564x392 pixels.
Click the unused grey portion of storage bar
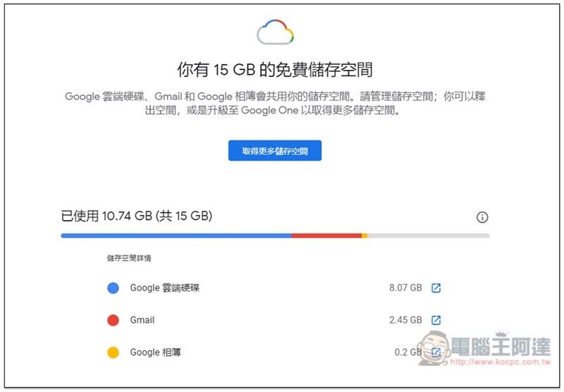pyautogui.click(x=429, y=236)
